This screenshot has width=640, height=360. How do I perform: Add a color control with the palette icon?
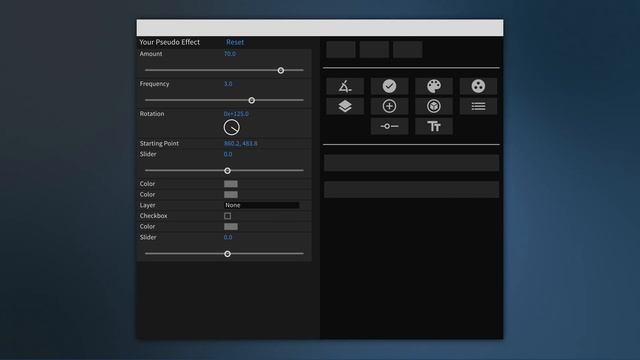434,86
